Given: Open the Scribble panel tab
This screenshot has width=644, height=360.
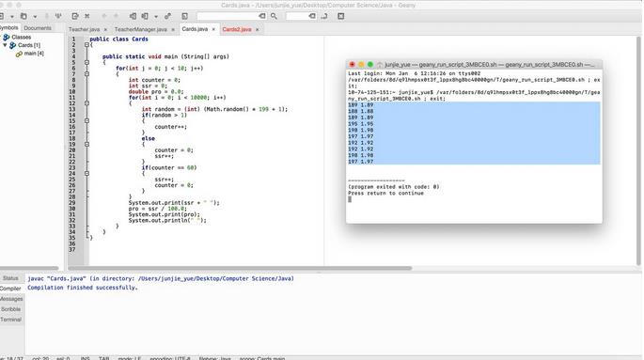Looking at the screenshot, I should 10,309.
